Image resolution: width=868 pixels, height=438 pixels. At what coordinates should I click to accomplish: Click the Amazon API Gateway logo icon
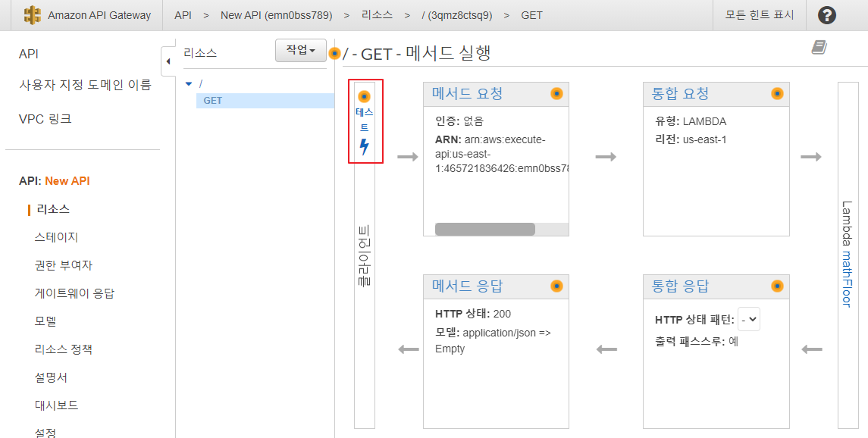33,15
